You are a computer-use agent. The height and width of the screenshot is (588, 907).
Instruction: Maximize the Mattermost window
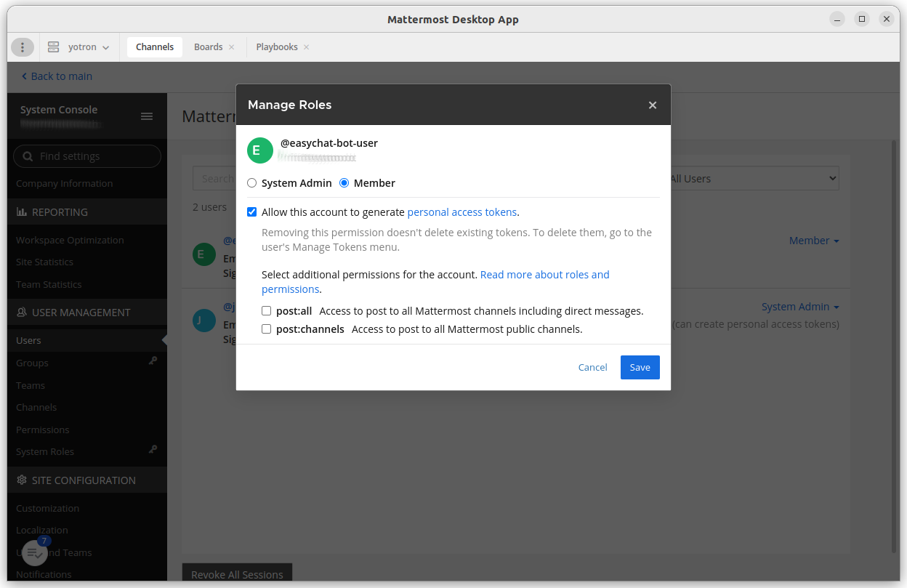[x=862, y=20]
